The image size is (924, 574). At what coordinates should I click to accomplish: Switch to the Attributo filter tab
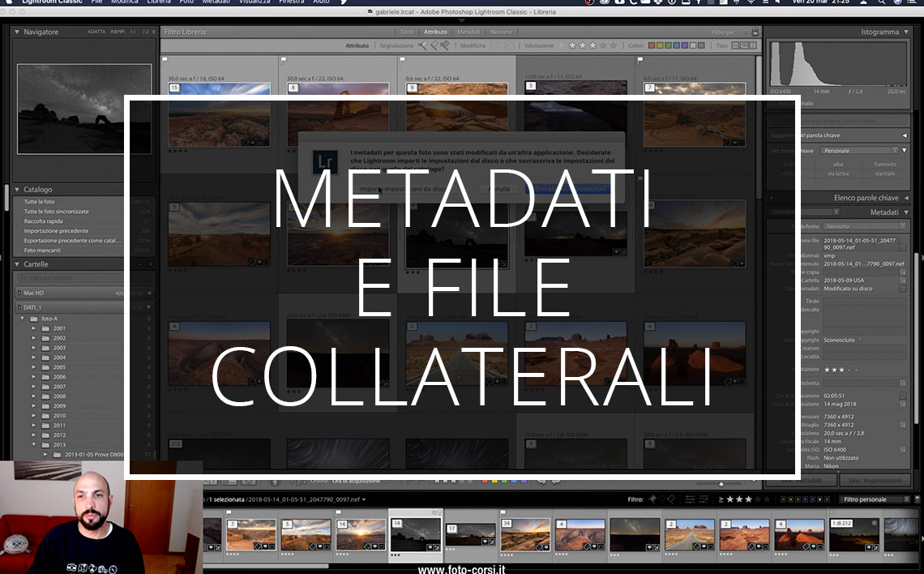click(x=435, y=32)
